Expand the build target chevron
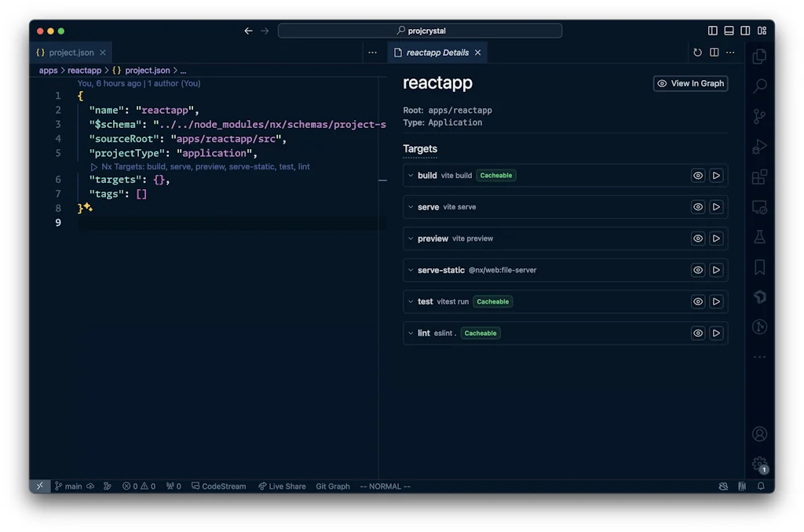Screen dimensions: 804x532 411,176
